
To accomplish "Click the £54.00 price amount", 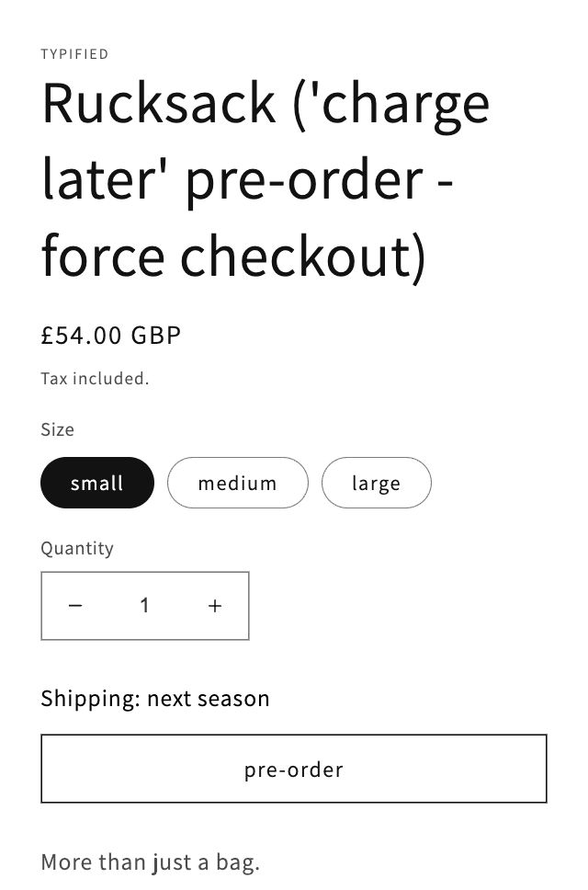I will point(81,336).
